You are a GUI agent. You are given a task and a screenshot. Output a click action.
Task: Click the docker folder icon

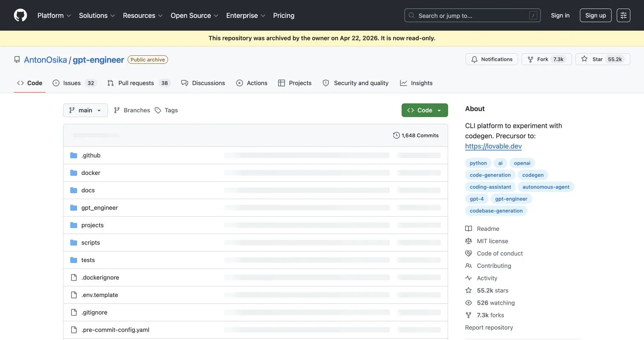[74, 173]
